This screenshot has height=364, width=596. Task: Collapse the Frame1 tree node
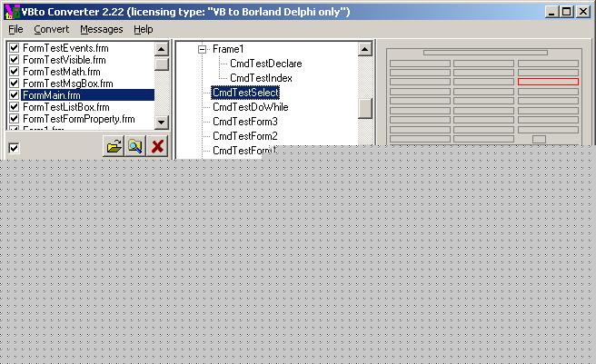pyautogui.click(x=203, y=49)
